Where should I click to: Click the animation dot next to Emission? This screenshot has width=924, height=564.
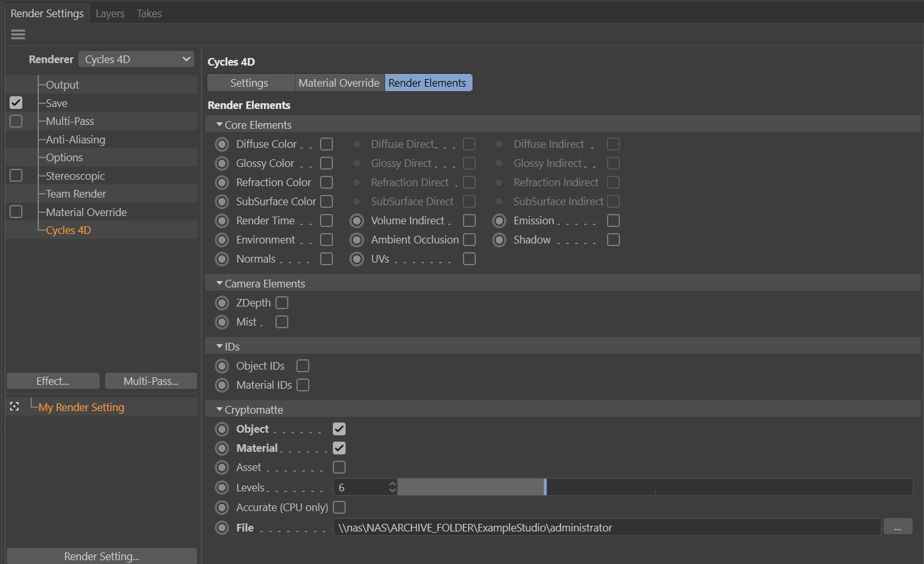tap(499, 221)
